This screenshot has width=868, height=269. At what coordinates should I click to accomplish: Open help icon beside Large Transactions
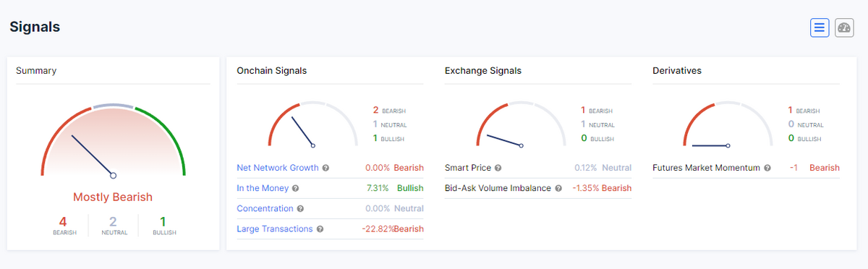[x=320, y=229]
